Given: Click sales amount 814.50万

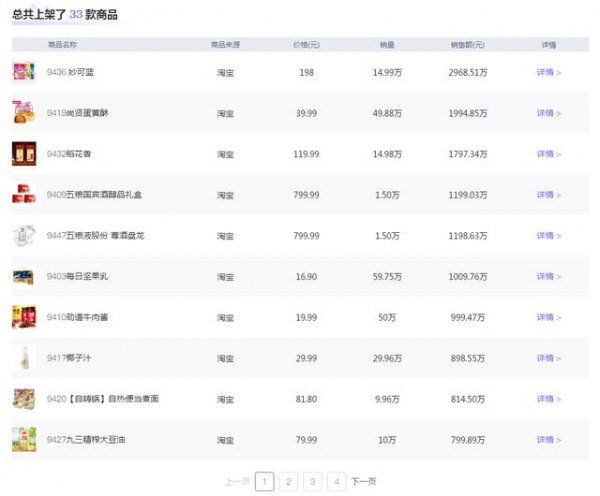Looking at the screenshot, I should [468, 399].
